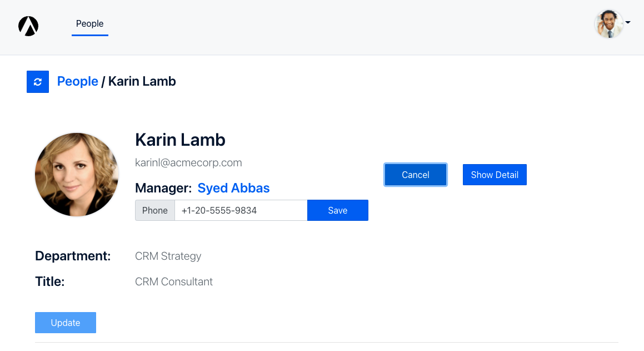Cancel the phone edit
Screen dimensions: 644x351
tap(416, 175)
